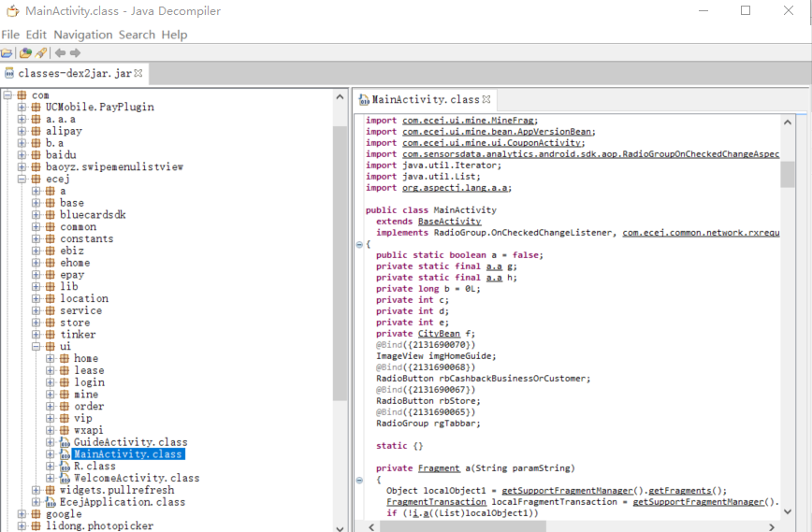Click the package icon next to ecej

pyautogui.click(x=36, y=180)
